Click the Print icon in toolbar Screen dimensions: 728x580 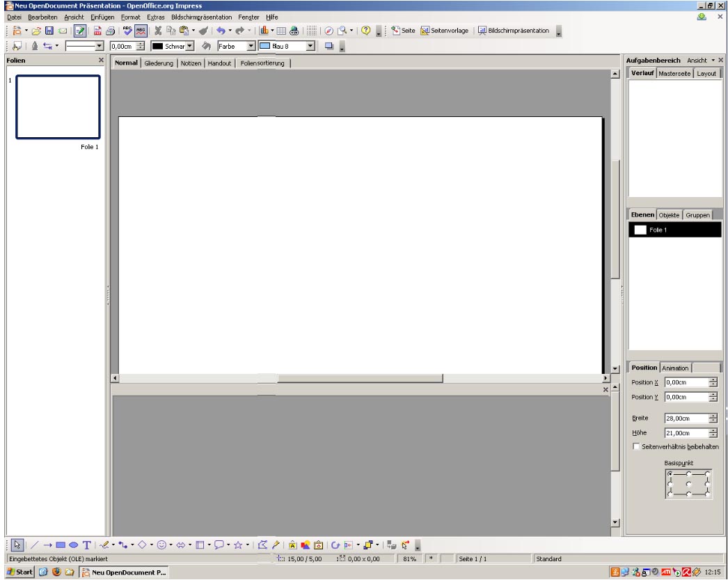point(110,31)
